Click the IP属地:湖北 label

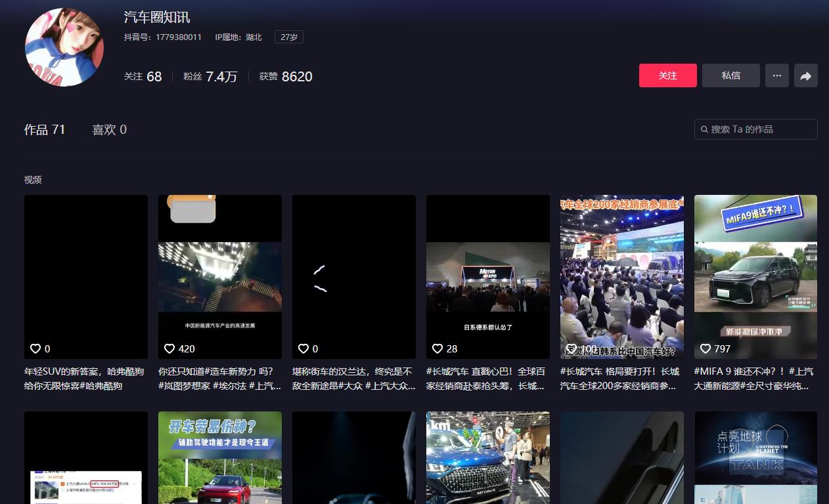pyautogui.click(x=238, y=37)
